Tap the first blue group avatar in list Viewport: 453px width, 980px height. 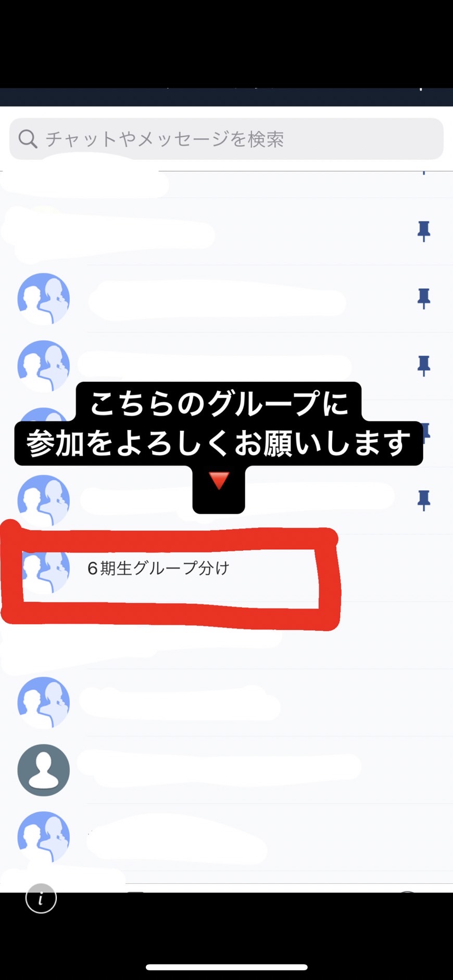[x=44, y=299]
